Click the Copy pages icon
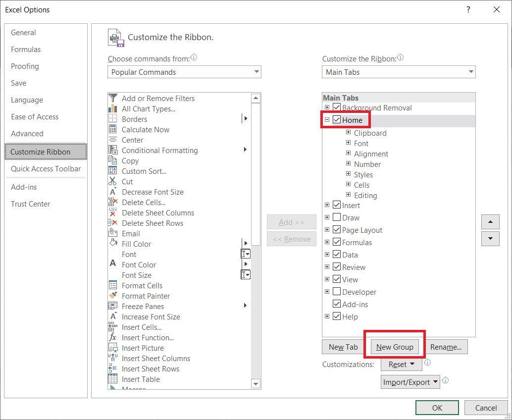The width and height of the screenshot is (512, 420). pos(113,160)
